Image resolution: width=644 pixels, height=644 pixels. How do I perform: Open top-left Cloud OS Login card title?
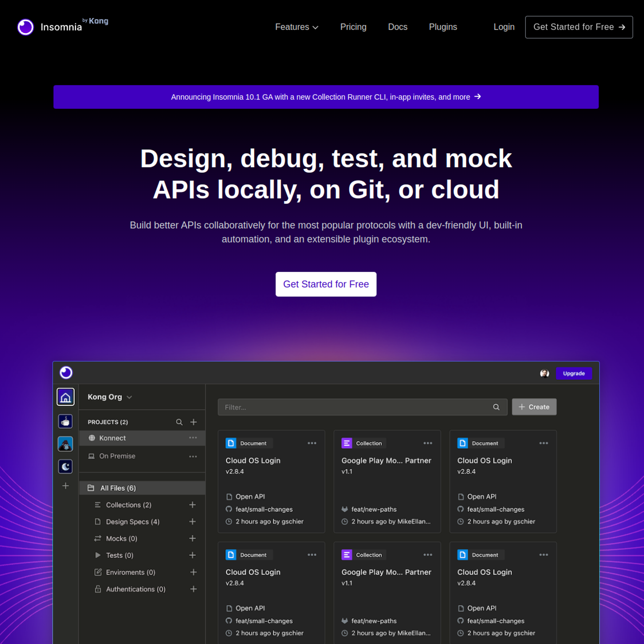click(253, 460)
